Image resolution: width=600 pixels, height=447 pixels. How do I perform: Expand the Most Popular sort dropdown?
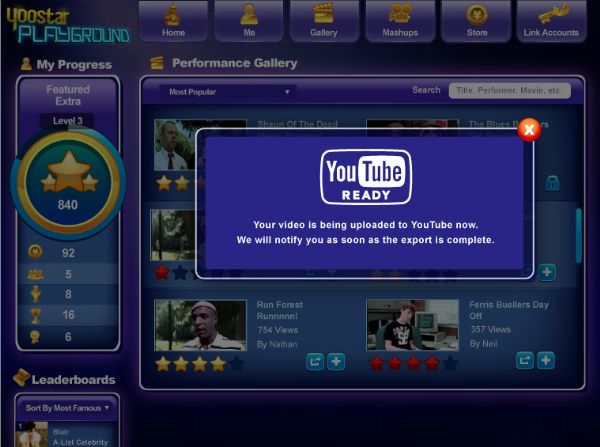228,92
